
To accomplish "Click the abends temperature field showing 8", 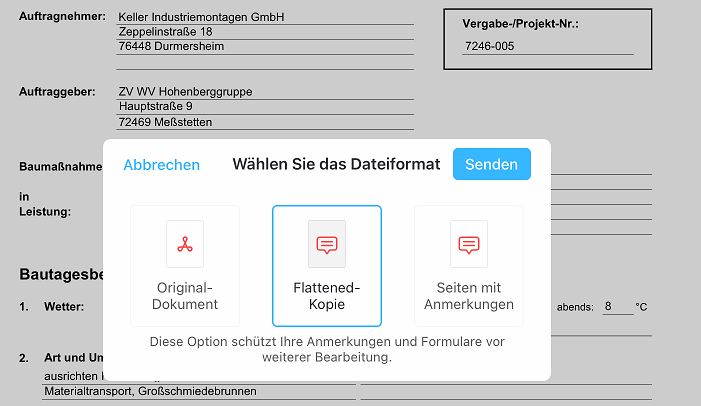I will click(x=615, y=307).
